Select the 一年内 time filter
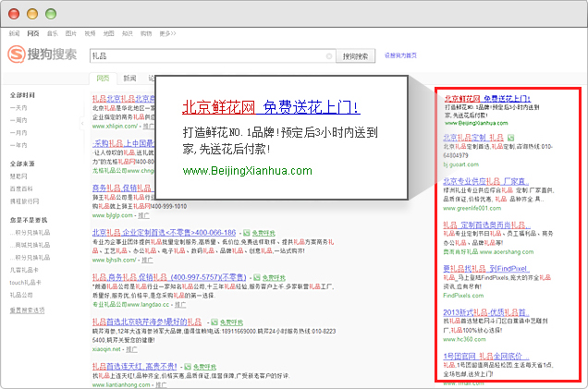Viewport: 588px width, 389px height. point(19,144)
